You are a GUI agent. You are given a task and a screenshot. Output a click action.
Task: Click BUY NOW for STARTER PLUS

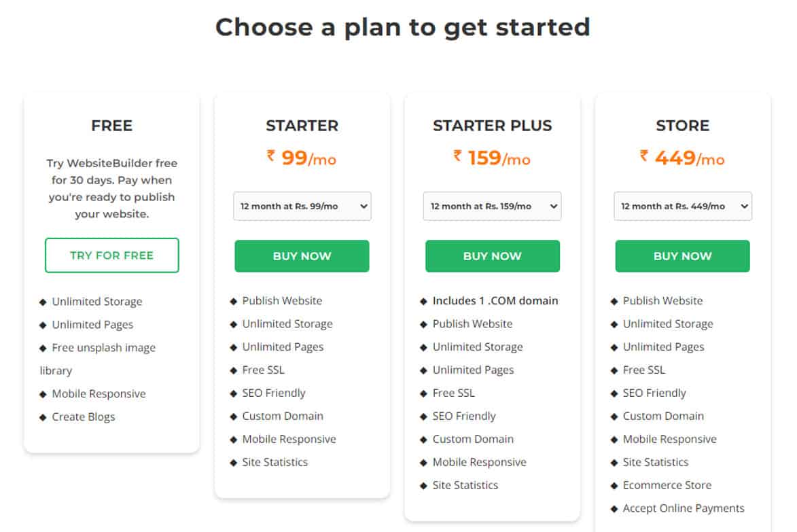(x=492, y=256)
